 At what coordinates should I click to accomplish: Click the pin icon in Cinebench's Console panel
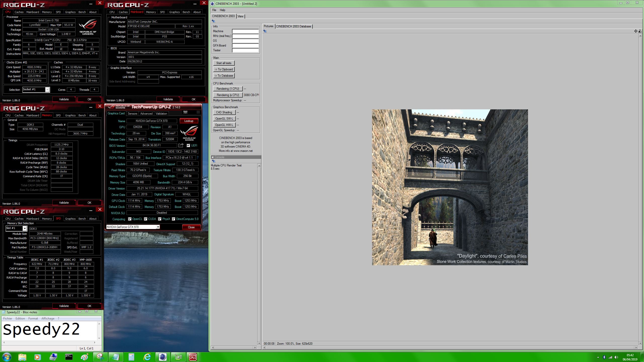tap(213, 161)
